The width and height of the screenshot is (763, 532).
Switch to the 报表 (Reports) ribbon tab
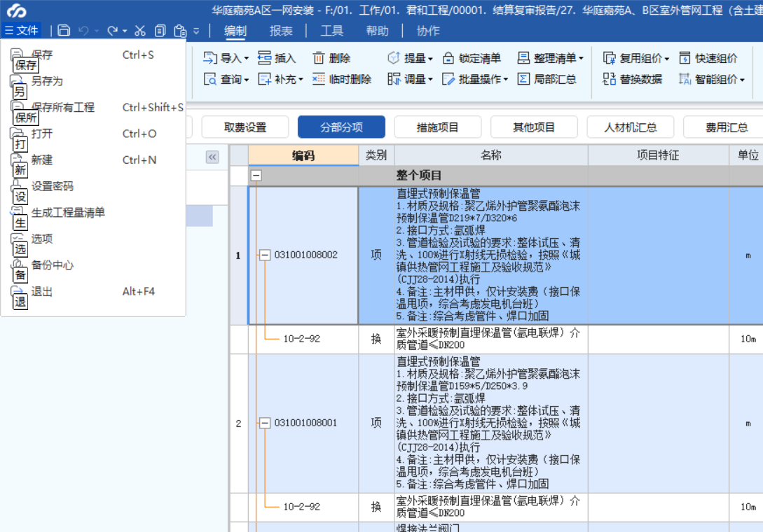tap(281, 29)
